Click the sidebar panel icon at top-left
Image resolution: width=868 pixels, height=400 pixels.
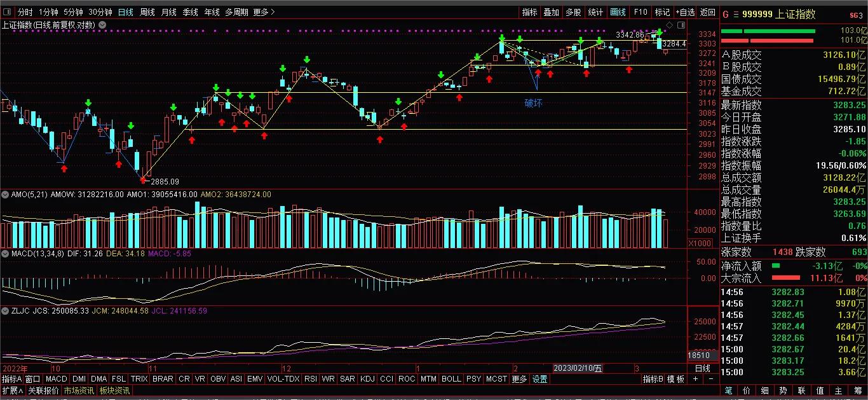(8, 12)
